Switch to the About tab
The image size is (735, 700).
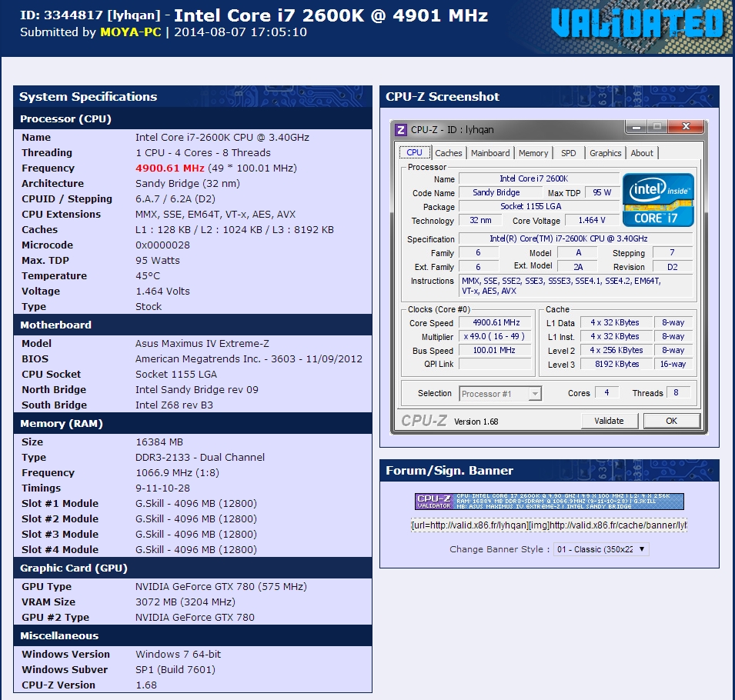642,153
